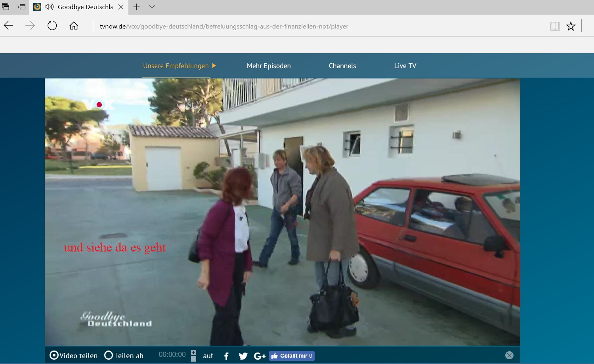
Task: Open reading view book icon
Action: 555,26
